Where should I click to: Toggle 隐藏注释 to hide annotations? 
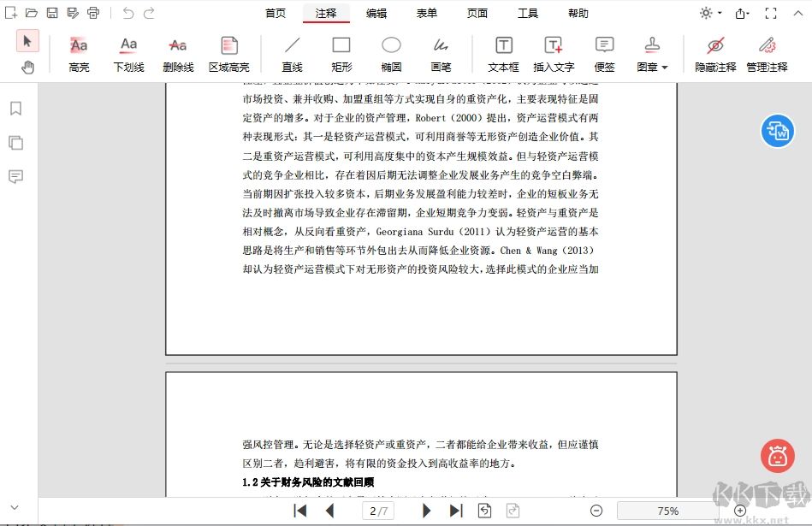(715, 55)
